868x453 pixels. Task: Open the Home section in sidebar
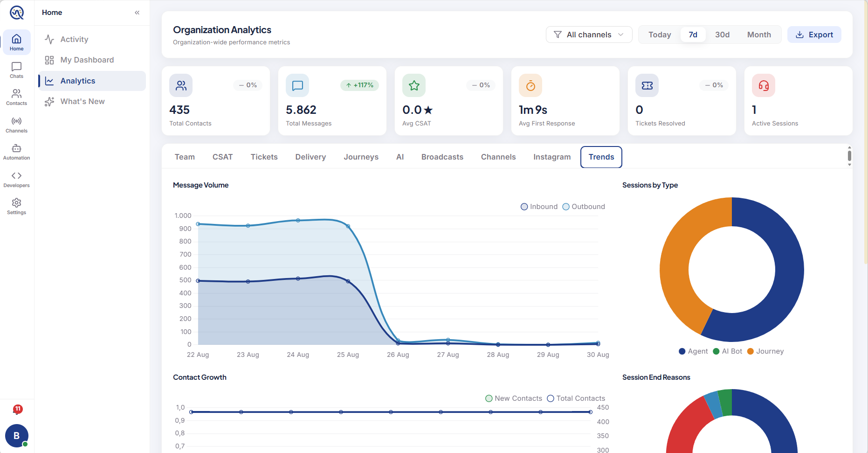(17, 42)
